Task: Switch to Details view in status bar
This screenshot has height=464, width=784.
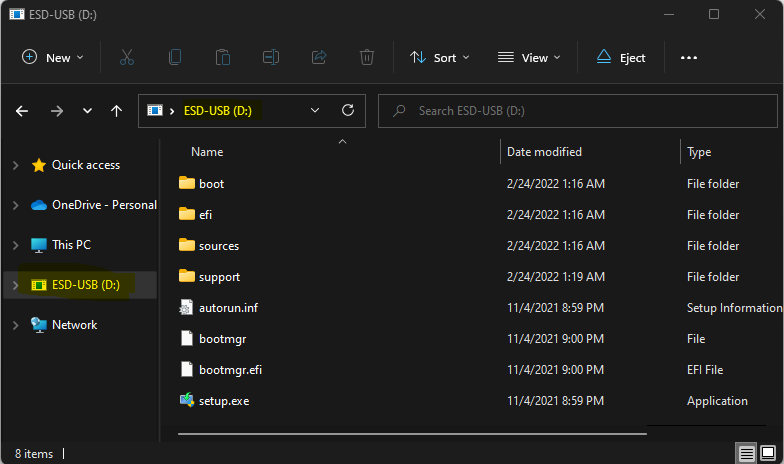Action: (746, 454)
